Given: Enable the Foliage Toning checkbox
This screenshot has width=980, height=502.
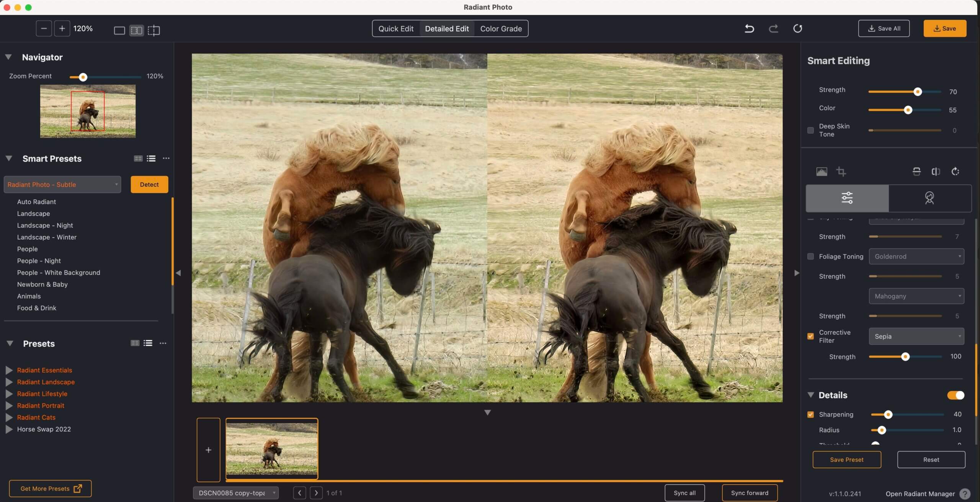Looking at the screenshot, I should (810, 257).
